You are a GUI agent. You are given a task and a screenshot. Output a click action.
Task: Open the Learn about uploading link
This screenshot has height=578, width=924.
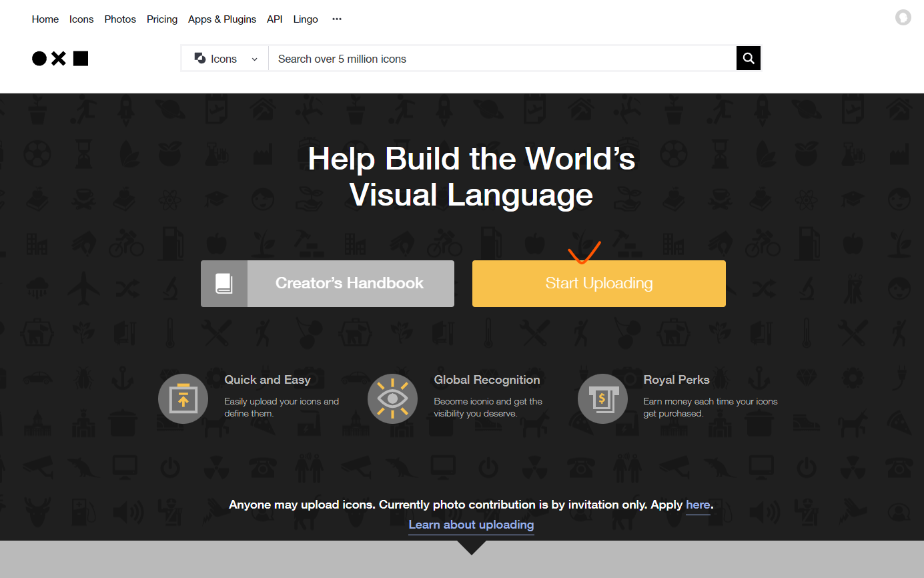[x=472, y=525]
